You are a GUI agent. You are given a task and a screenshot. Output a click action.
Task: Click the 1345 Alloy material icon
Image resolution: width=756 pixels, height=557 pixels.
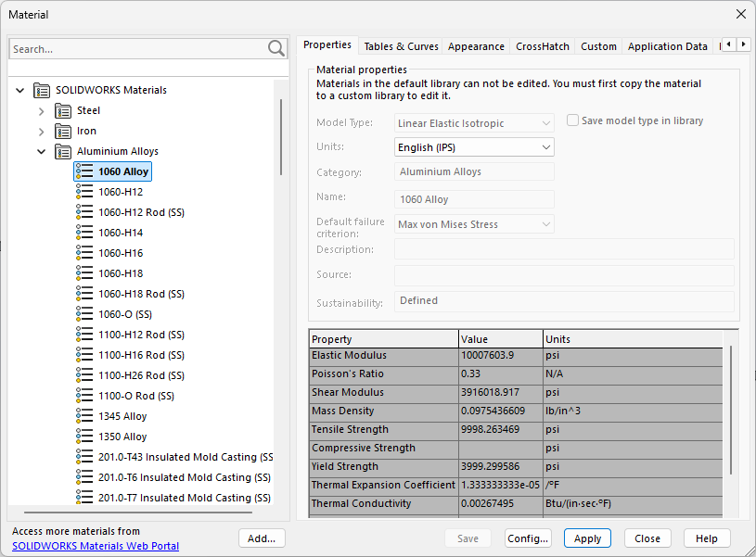pyautogui.click(x=84, y=416)
